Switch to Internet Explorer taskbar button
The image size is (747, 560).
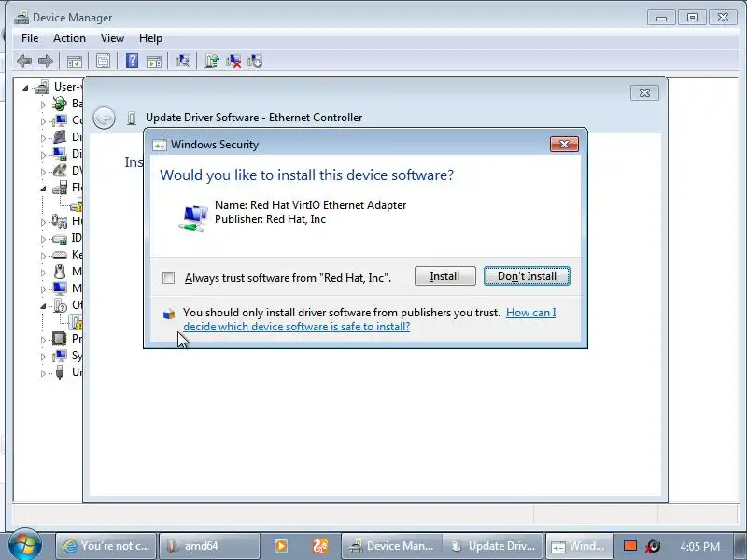pos(106,546)
